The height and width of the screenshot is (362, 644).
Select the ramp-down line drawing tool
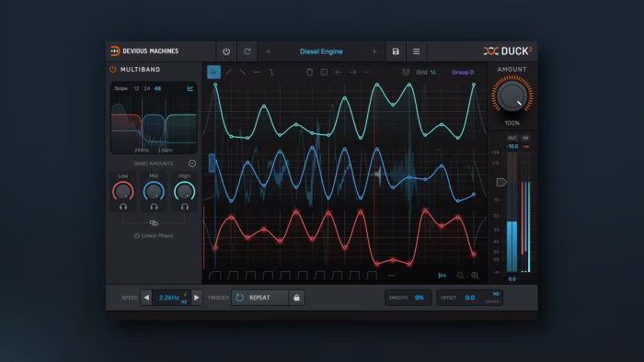pyautogui.click(x=243, y=73)
